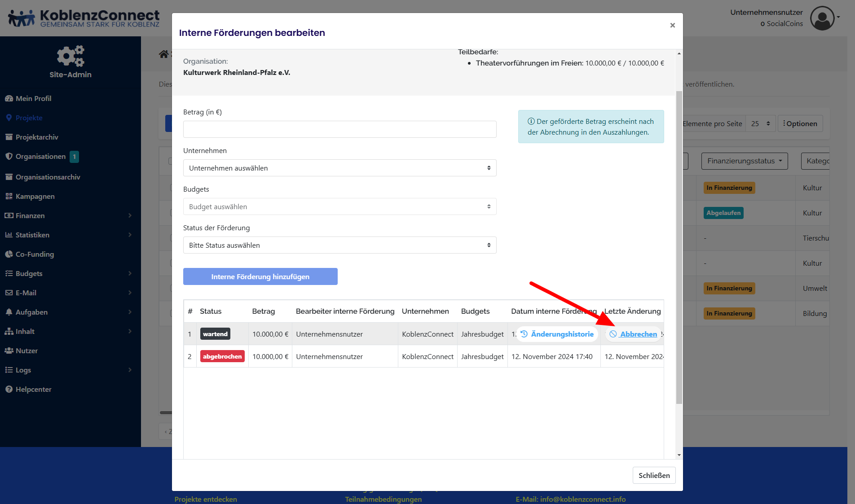Click the user avatar icon
Image resolution: width=855 pixels, height=504 pixels.
point(822,18)
